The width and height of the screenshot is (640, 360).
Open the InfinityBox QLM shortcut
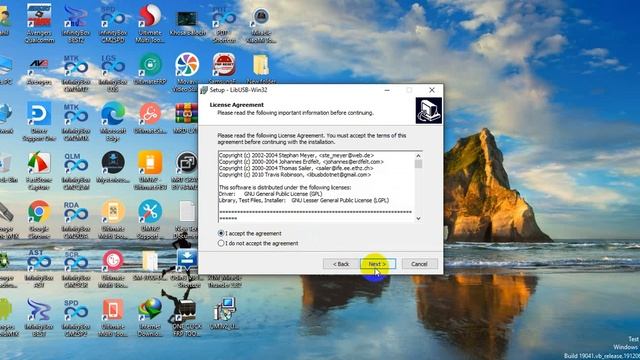pyautogui.click(x=76, y=171)
